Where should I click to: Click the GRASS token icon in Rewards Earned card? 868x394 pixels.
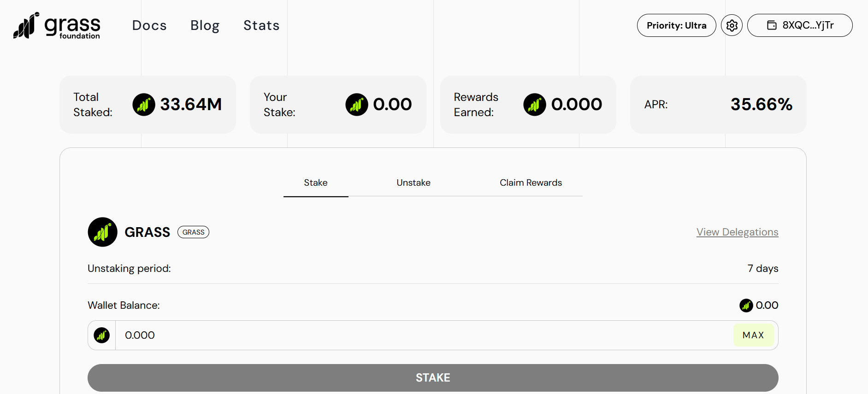(535, 105)
